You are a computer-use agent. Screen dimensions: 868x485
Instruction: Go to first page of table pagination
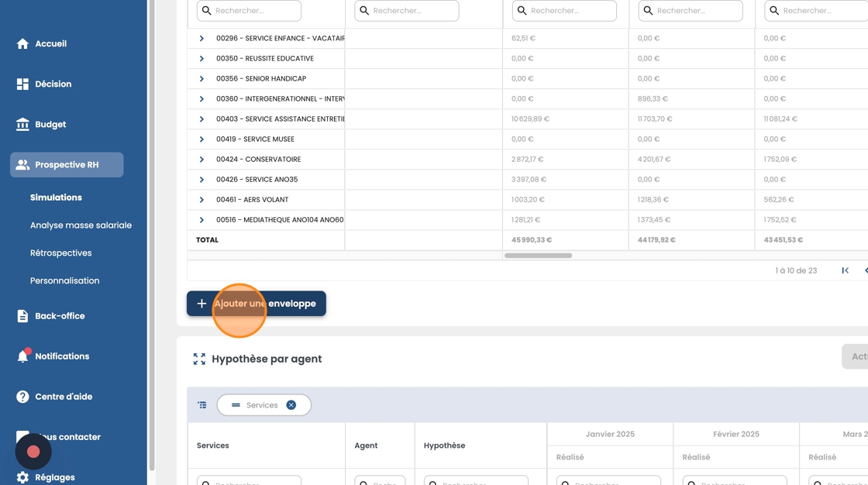pos(846,270)
